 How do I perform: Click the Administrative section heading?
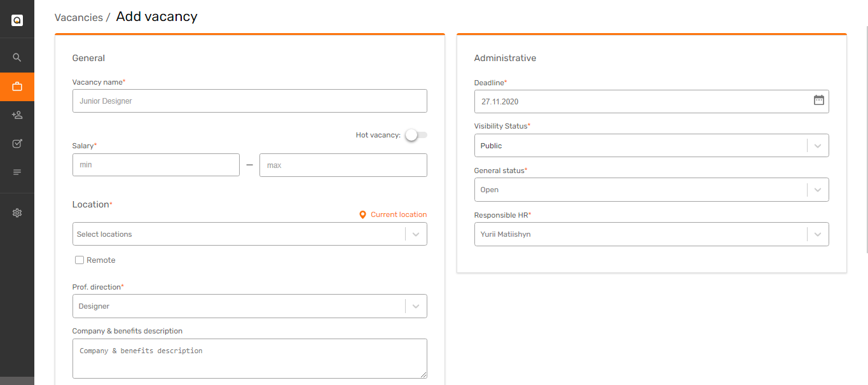[x=505, y=58]
